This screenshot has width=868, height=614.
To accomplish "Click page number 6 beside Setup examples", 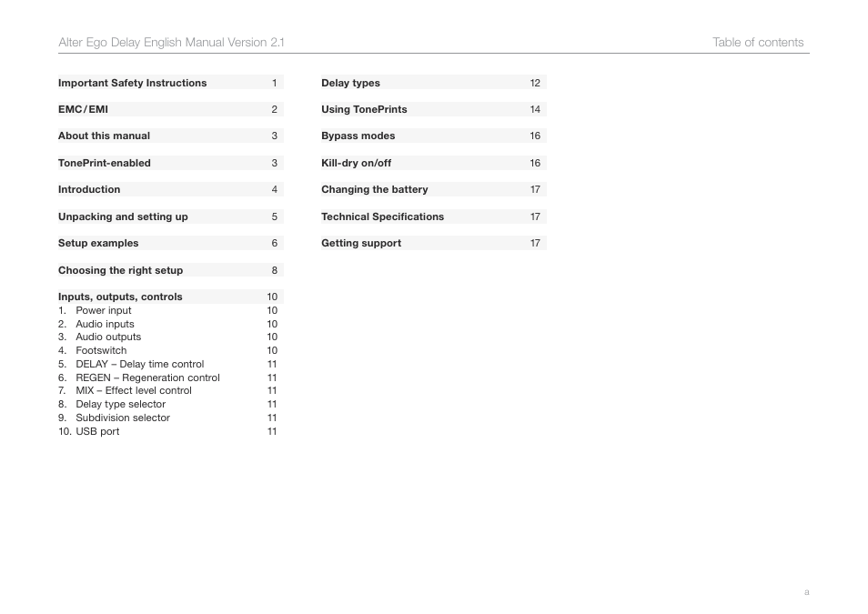I will coord(275,243).
